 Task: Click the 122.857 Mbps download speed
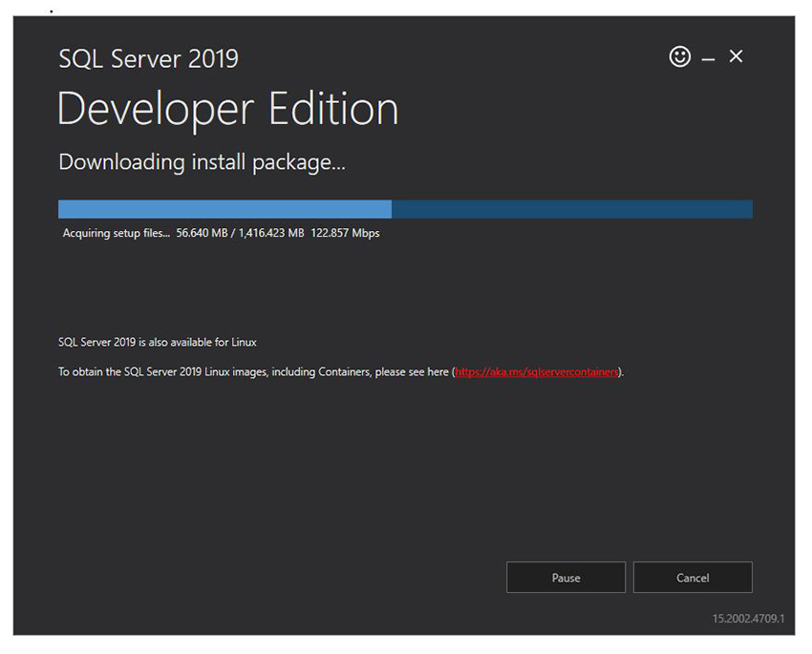click(x=345, y=233)
